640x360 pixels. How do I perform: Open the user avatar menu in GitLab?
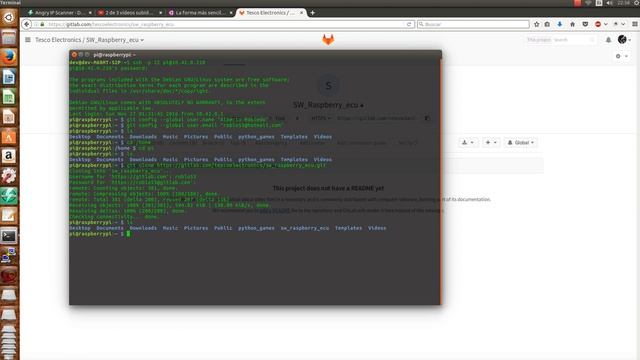624,40
